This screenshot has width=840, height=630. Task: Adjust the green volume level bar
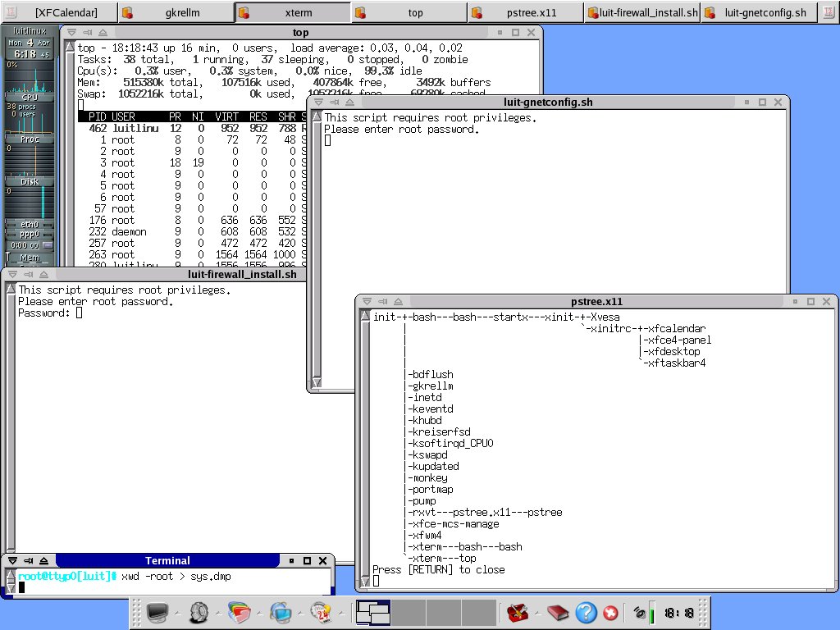[652, 614]
